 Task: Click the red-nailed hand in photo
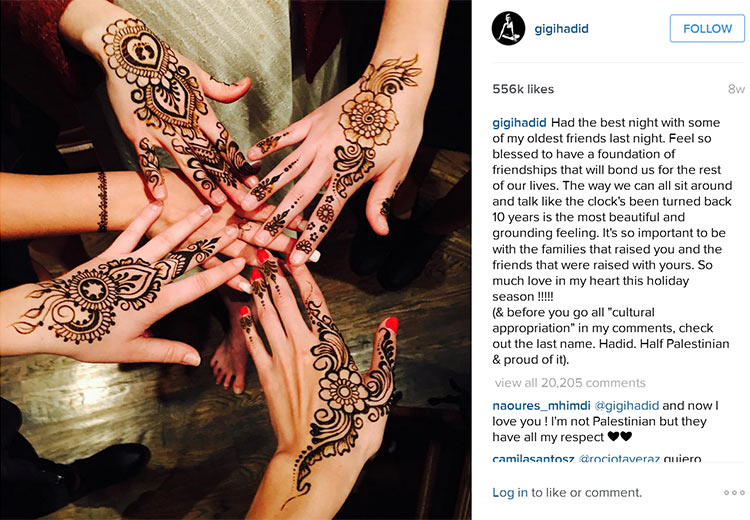tap(320, 383)
